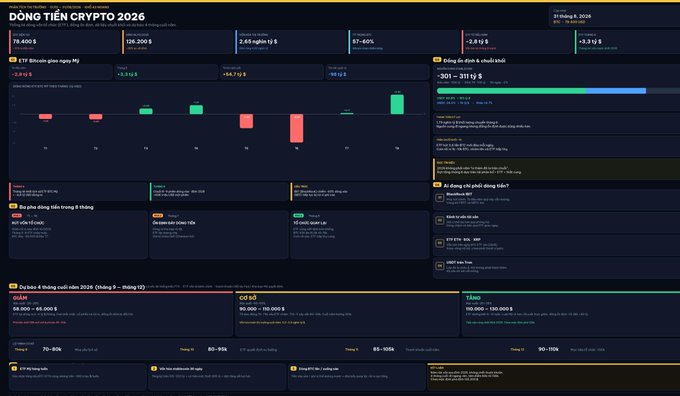Click the number badge beside ETF Bitcoin giao ngay Mỹ

click(13, 60)
